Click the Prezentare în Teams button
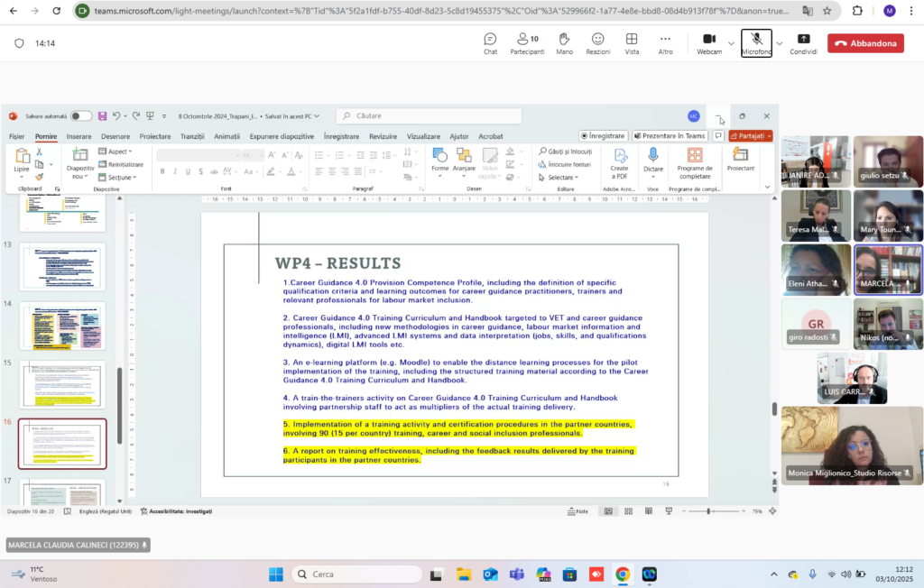Screen dimensions: 924x588 click(x=670, y=135)
